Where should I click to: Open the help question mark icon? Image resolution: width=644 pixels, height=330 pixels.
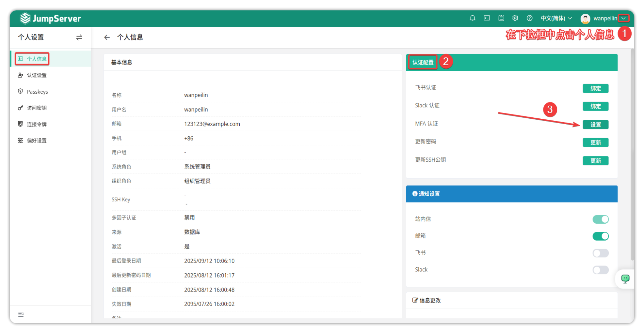point(529,18)
